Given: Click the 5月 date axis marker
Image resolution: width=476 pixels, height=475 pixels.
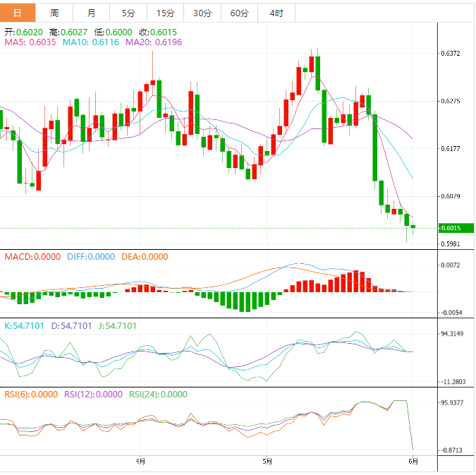Looking at the screenshot, I should 267,462.
